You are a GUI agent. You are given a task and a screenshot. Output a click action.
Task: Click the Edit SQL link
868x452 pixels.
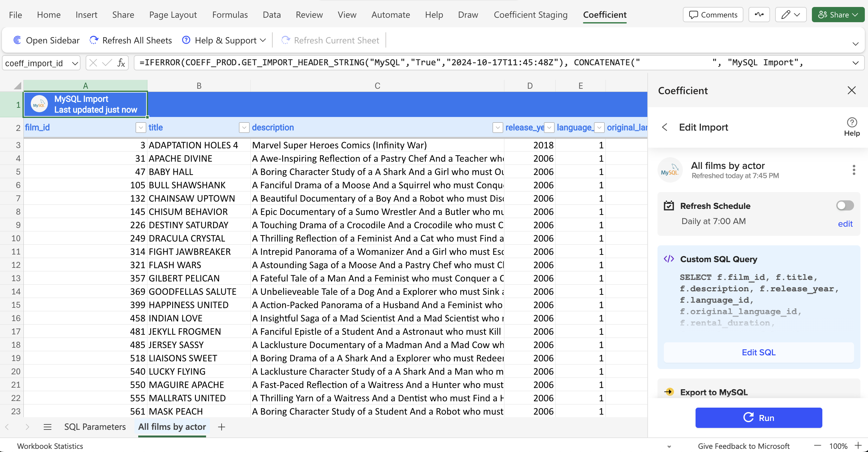click(x=758, y=352)
